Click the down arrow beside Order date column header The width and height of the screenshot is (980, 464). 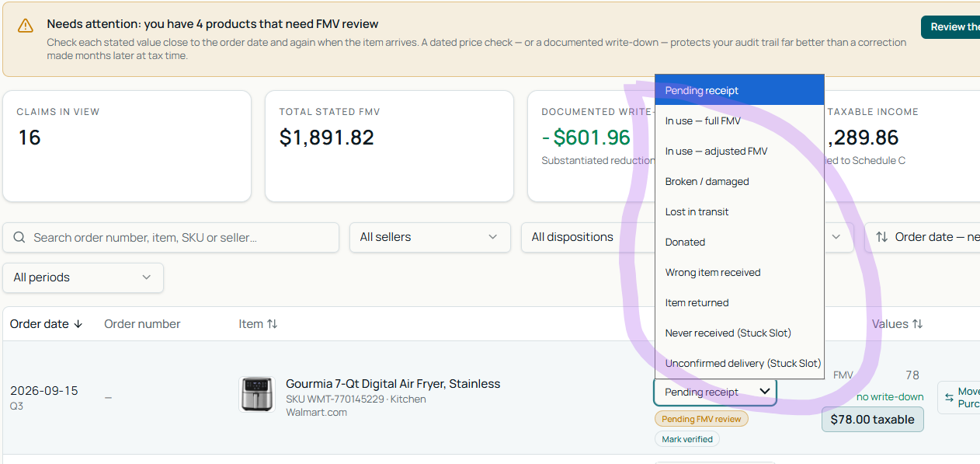pyautogui.click(x=78, y=324)
